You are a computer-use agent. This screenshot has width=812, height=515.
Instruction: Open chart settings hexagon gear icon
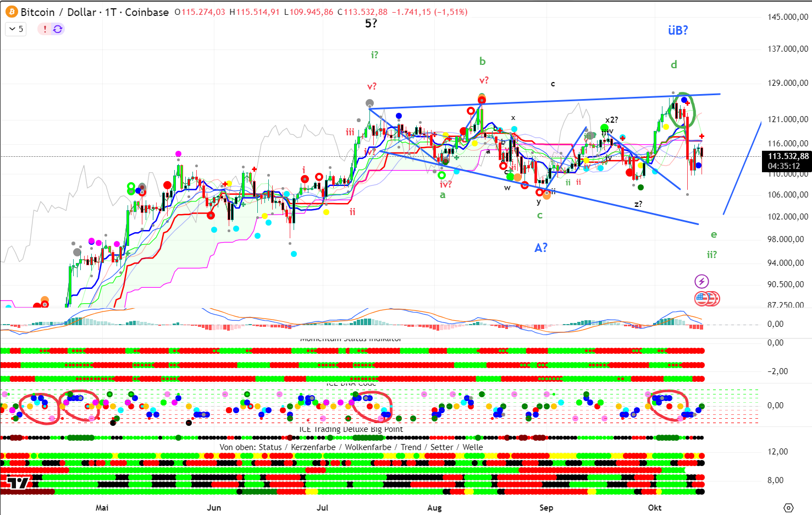788,507
